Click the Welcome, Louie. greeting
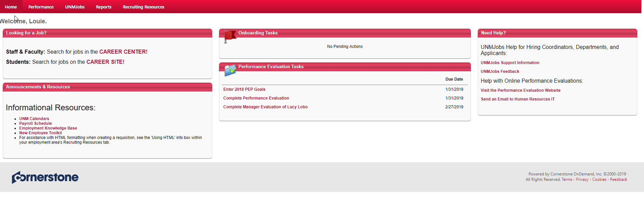 coord(23,21)
